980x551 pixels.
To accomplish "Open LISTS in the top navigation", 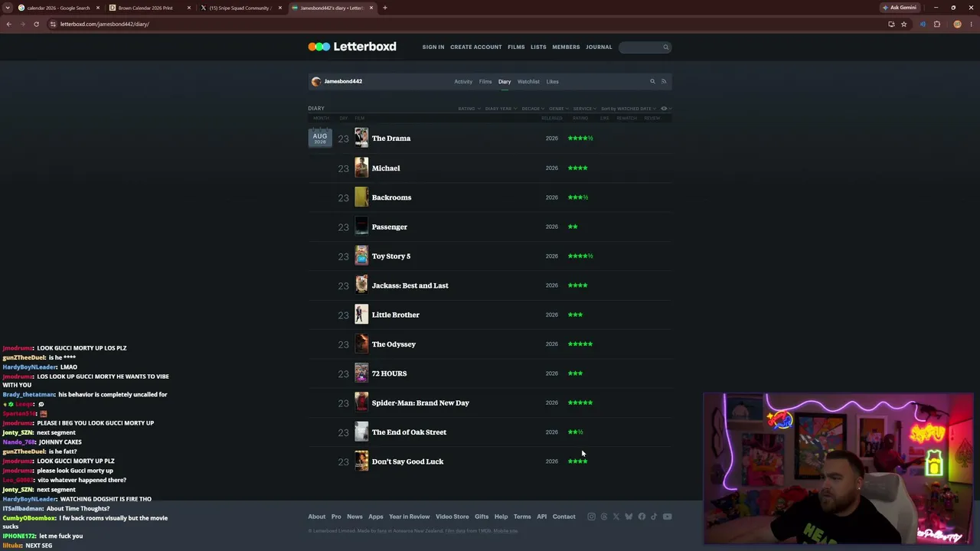I will (x=538, y=47).
